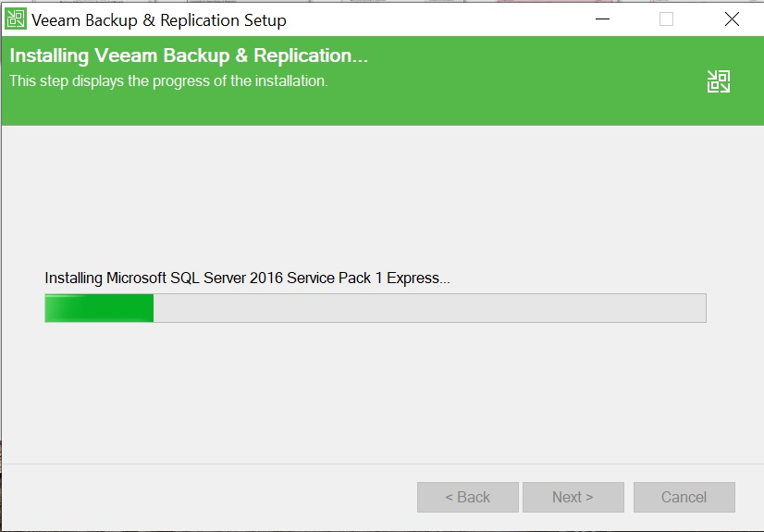Click the disabled Next button
Image resolution: width=764 pixels, height=532 pixels.
point(573,497)
